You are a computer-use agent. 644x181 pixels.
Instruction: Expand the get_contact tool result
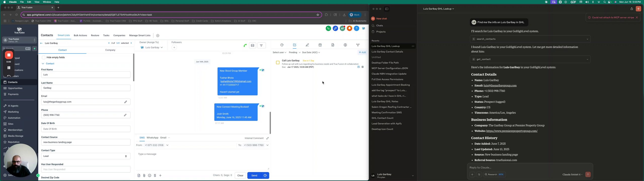pos(530,60)
